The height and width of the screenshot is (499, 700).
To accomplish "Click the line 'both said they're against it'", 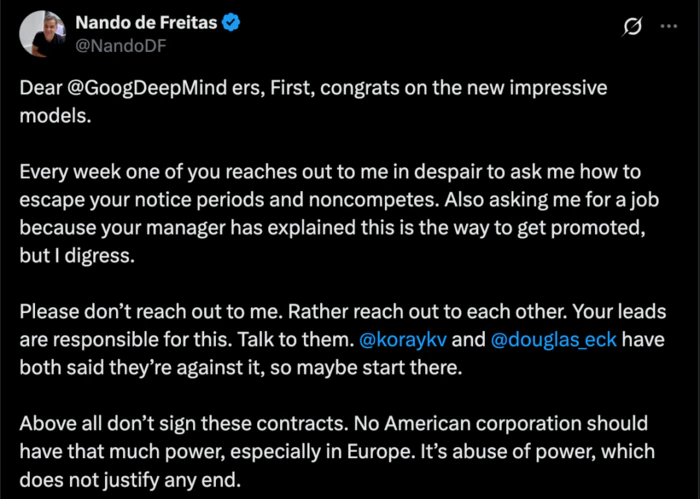I will [x=241, y=368].
